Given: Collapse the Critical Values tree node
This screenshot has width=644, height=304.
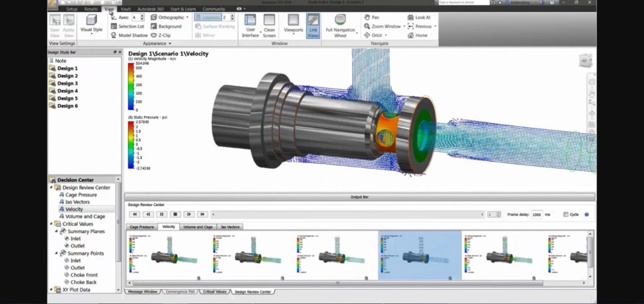Looking at the screenshot, I should tap(51, 224).
